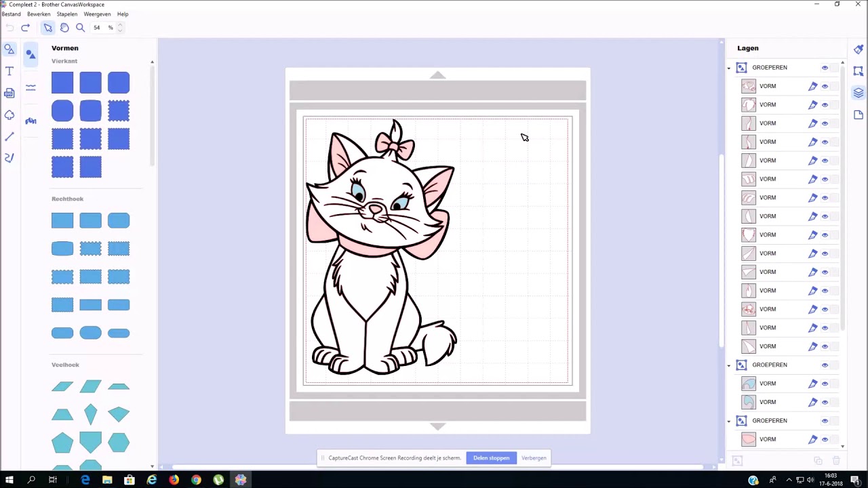The image size is (868, 488).
Task: Toggle eye of last GROEPEREN group at bottom
Action: [825, 420]
